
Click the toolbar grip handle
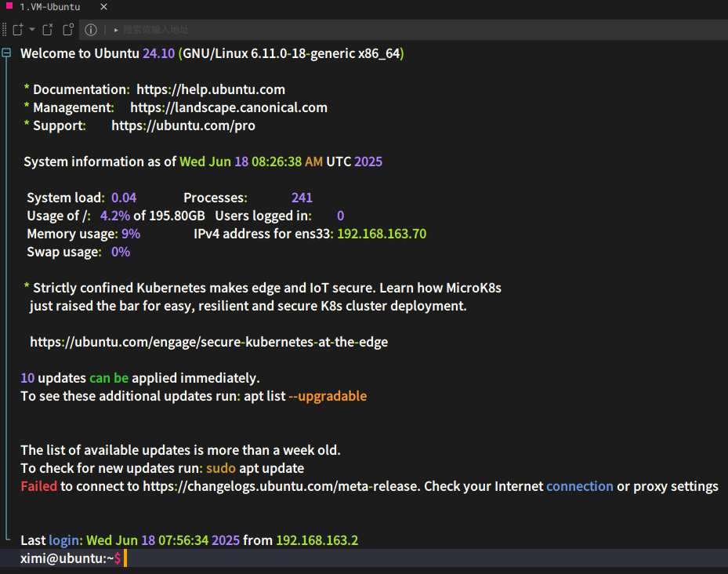(x=4, y=30)
